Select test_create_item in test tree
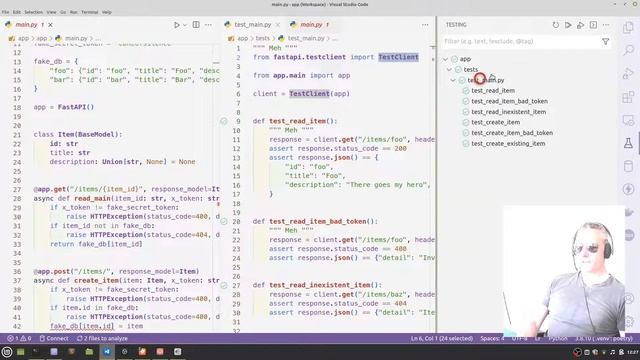 click(496, 122)
